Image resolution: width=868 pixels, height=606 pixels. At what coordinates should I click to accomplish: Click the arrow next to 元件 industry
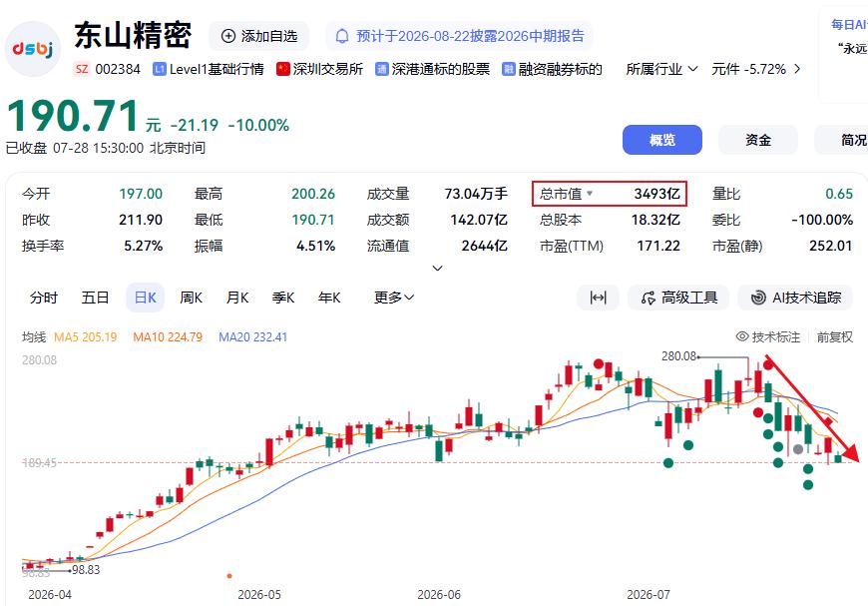click(x=797, y=69)
